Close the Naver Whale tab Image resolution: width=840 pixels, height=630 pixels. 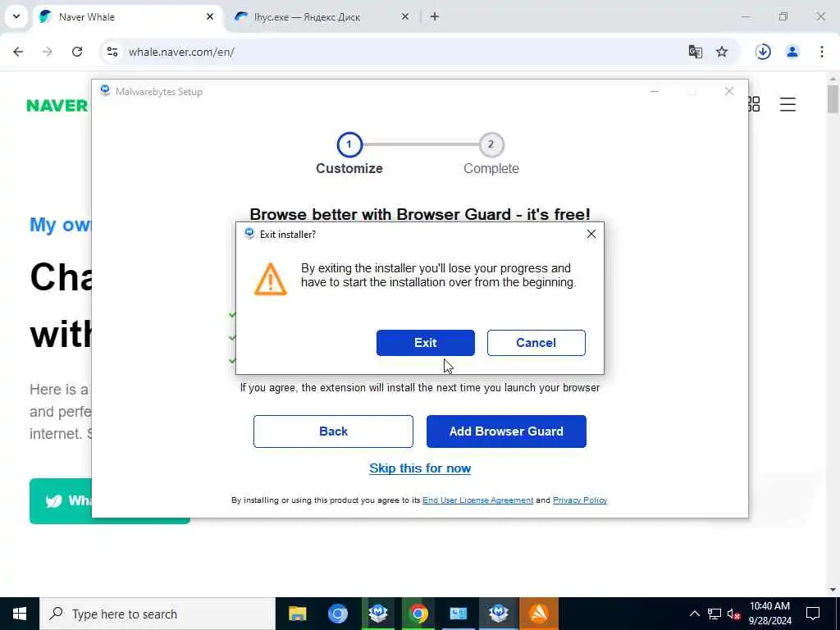pyautogui.click(x=209, y=17)
